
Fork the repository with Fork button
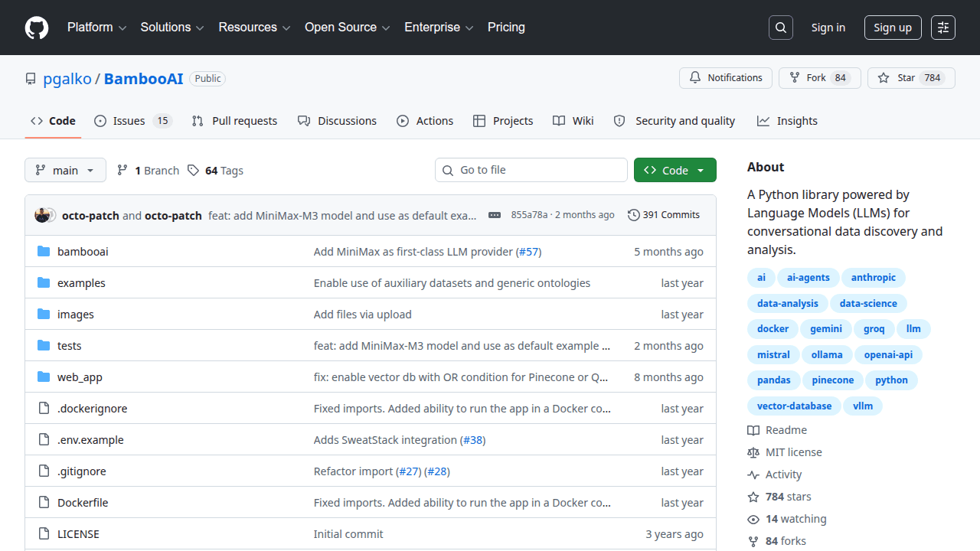[820, 78]
